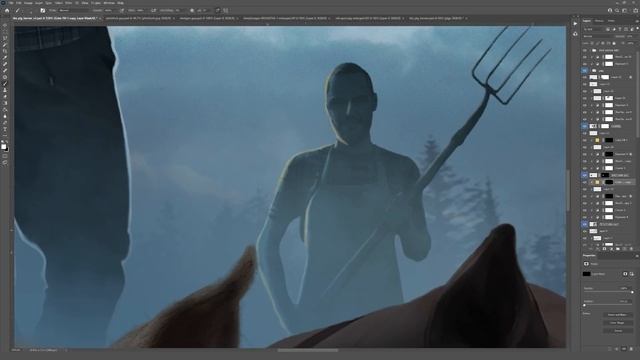Toggle mask visibility eye at Properties panel bottom
Screen dimensions: 640x360
point(624,349)
